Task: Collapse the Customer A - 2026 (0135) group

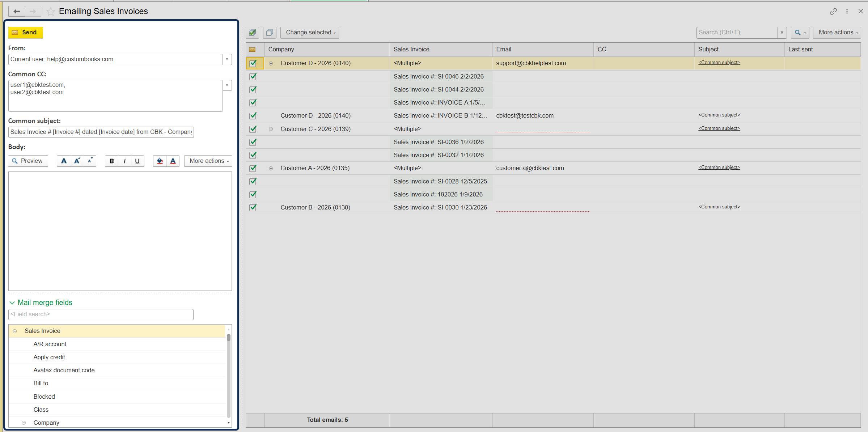Action: click(x=271, y=168)
